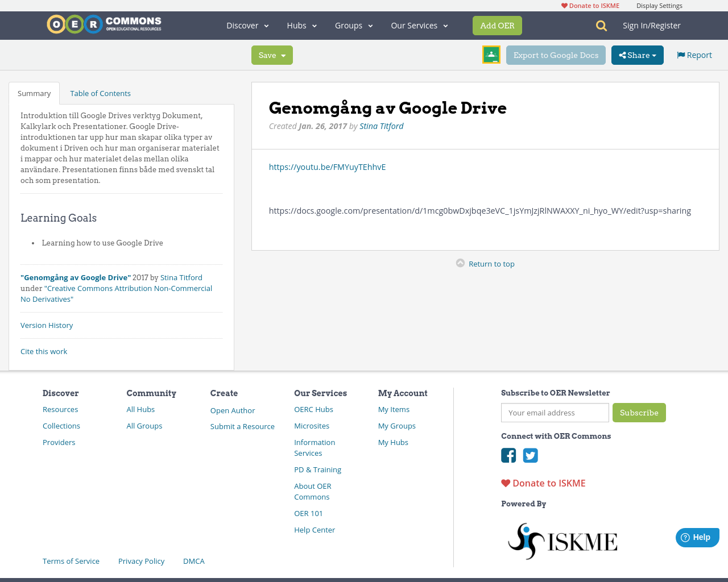Expand the Our Services menu
This screenshot has width=728, height=582.
click(x=420, y=26)
